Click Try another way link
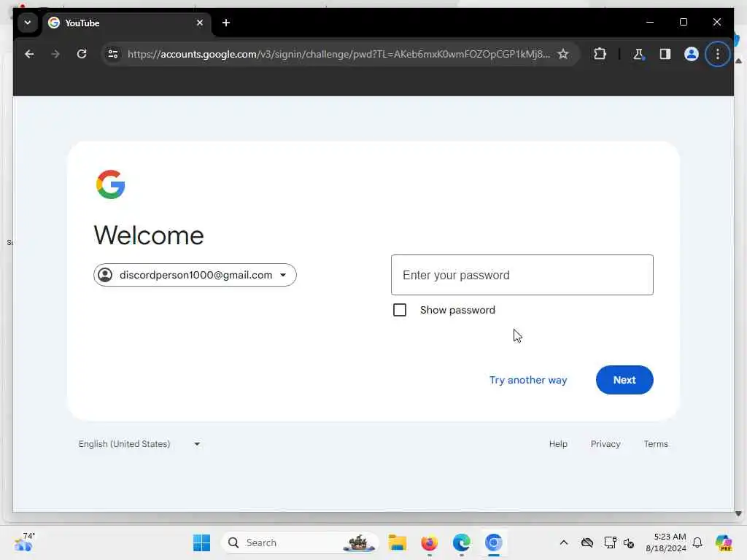The width and height of the screenshot is (747, 560). pyautogui.click(x=528, y=380)
